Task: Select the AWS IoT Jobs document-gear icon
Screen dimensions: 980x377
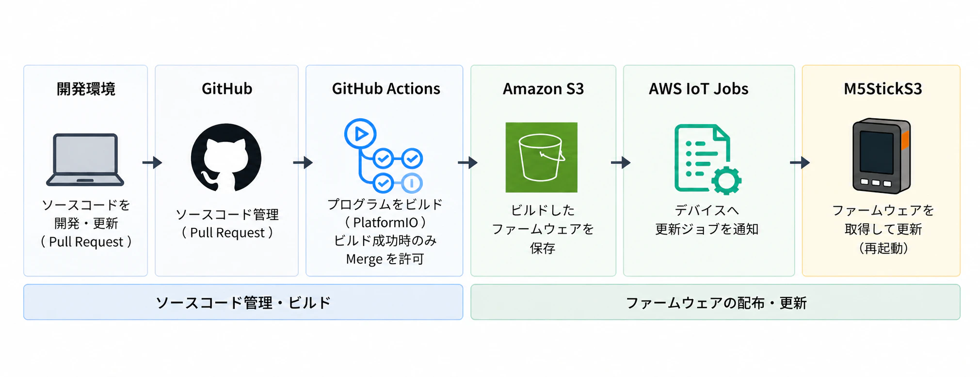Action: tap(708, 159)
